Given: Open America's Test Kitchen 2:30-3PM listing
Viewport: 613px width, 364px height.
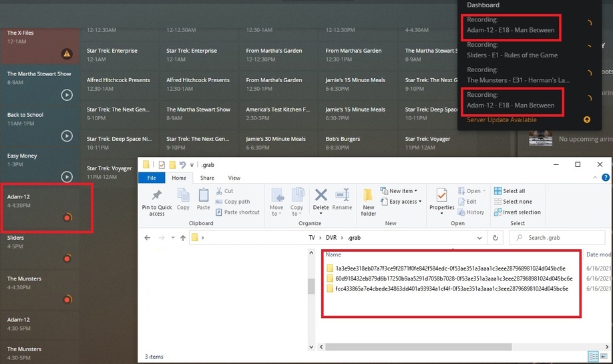Looking at the screenshot, I should [x=278, y=114].
